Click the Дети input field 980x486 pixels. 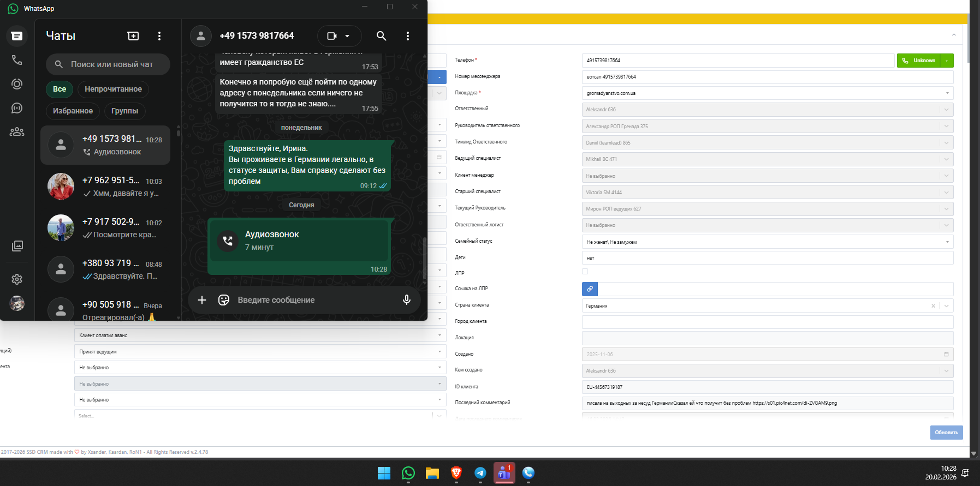tap(768, 258)
